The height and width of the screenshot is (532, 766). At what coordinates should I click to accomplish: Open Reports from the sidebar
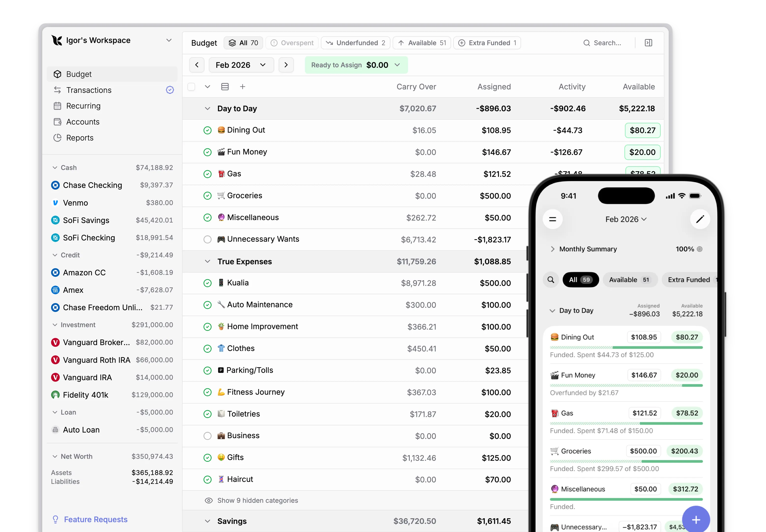click(80, 138)
